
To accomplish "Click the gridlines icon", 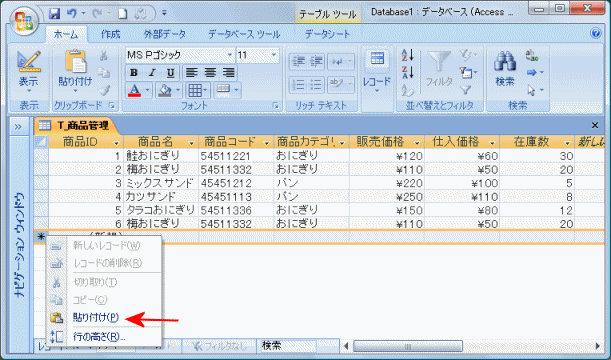I will 194,91.
